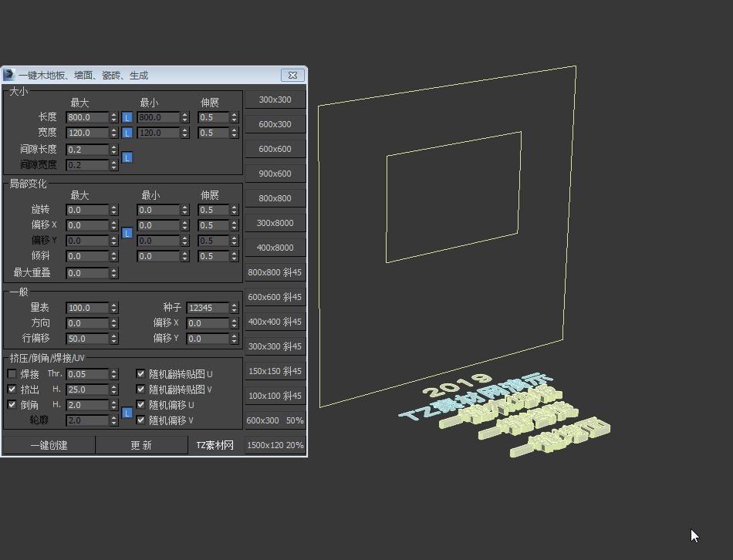The height and width of the screenshot is (560, 733).
Task: Toggle the gap length L lock button
Action: [x=127, y=157]
